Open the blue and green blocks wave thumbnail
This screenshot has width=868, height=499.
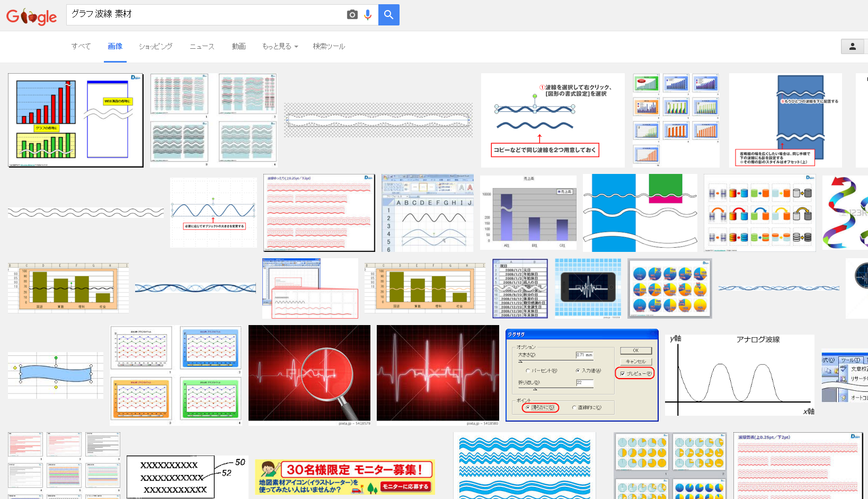640,213
